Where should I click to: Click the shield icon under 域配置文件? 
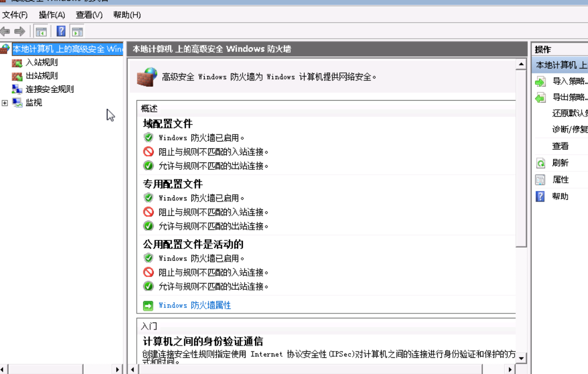point(148,138)
